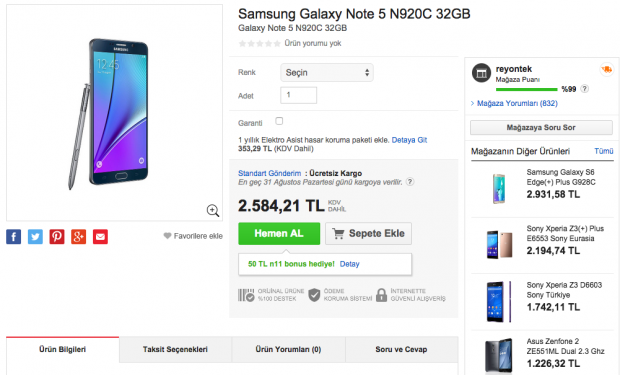This screenshot has height=375, width=620.
Task: Open Samsung Galaxy S6 Edge Plus thumbnail
Action: (499, 188)
